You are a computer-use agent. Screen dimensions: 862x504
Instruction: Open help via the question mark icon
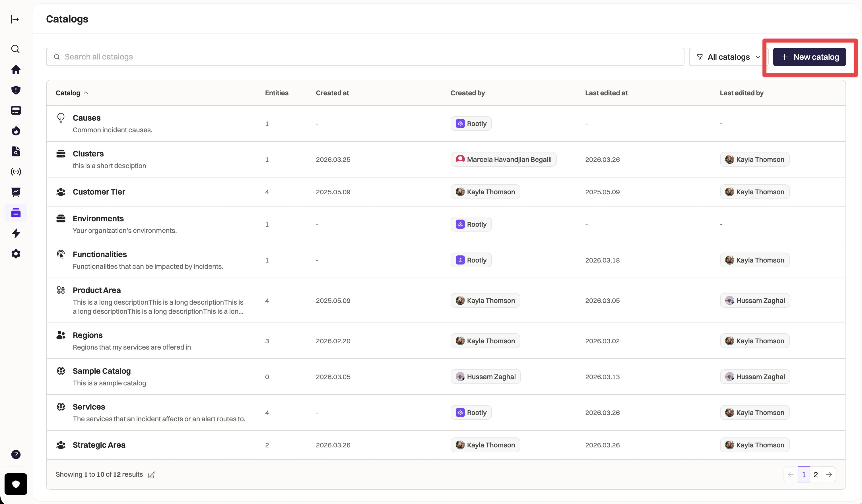16,455
